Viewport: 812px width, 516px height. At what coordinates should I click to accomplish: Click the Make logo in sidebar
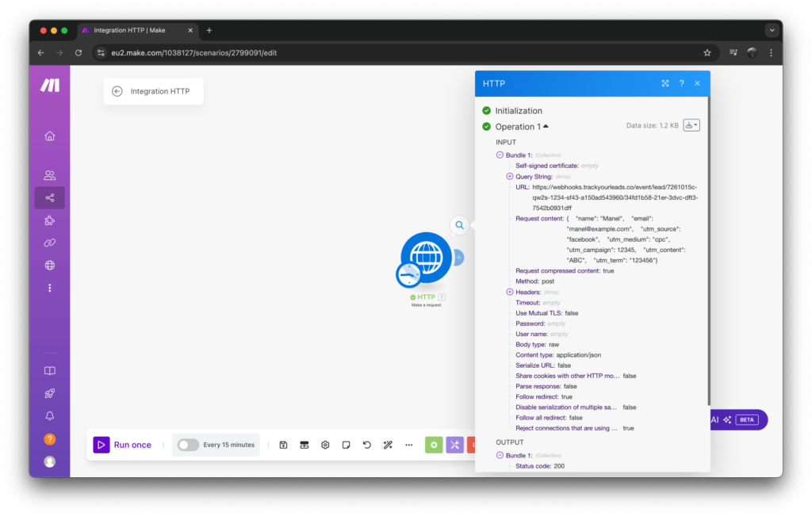(x=50, y=86)
